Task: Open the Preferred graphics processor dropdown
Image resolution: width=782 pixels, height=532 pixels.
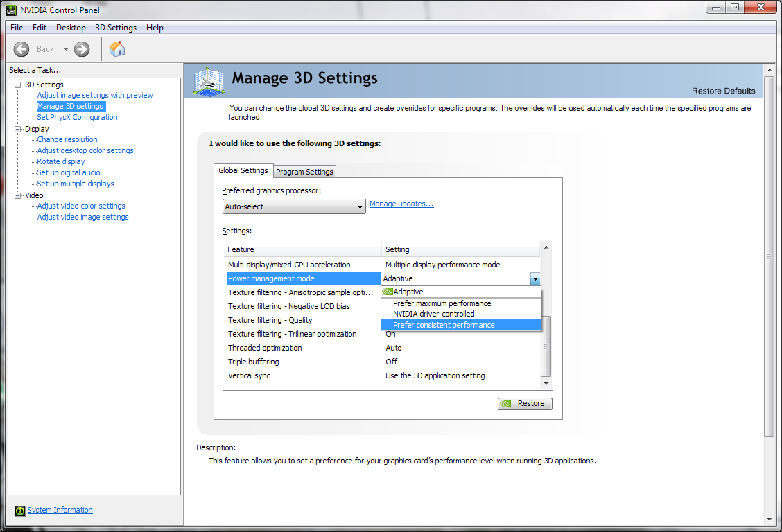Action: pos(294,206)
